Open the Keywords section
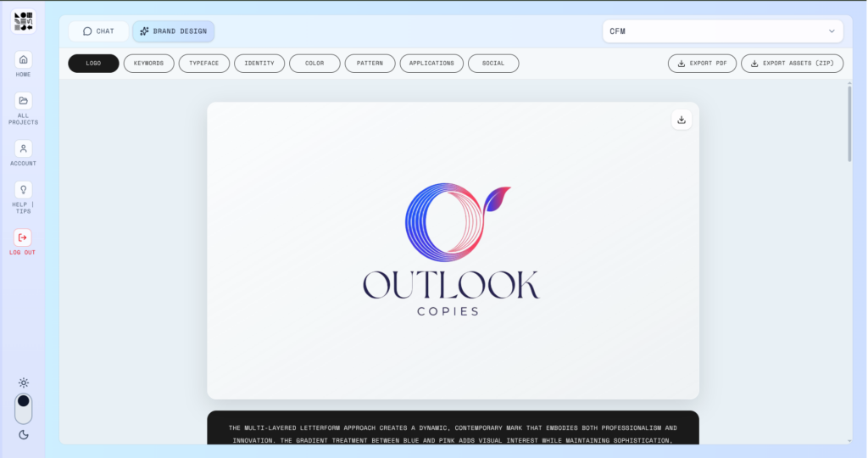 point(149,63)
